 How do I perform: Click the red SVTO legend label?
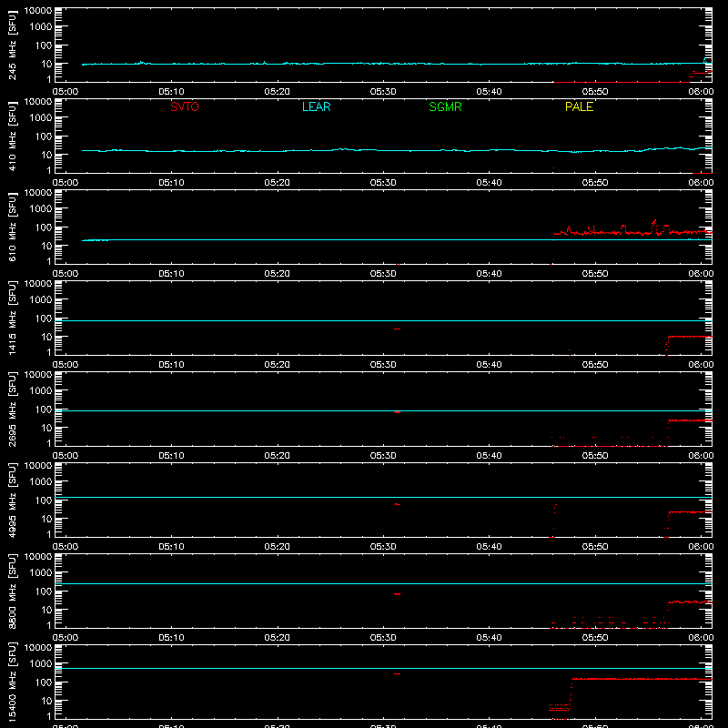tap(185, 106)
